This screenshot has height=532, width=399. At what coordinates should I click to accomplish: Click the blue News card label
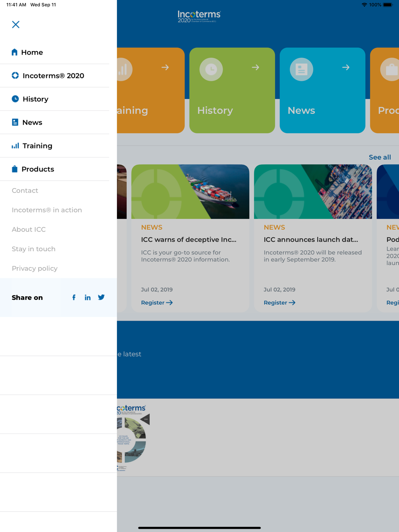(x=301, y=110)
